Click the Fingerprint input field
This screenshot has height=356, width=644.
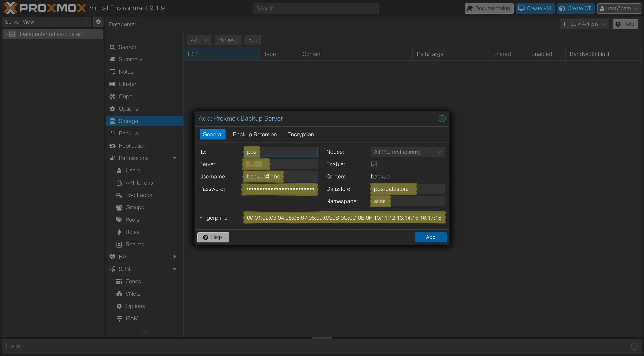[x=344, y=218]
